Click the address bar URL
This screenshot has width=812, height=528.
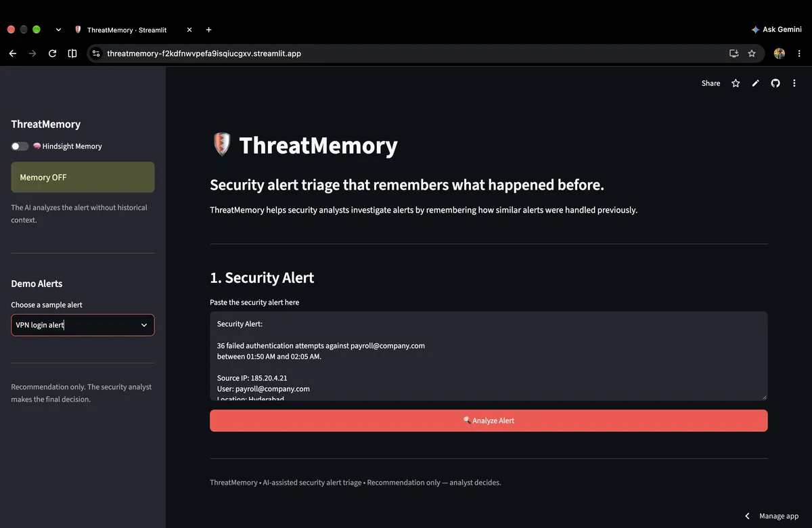204,53
